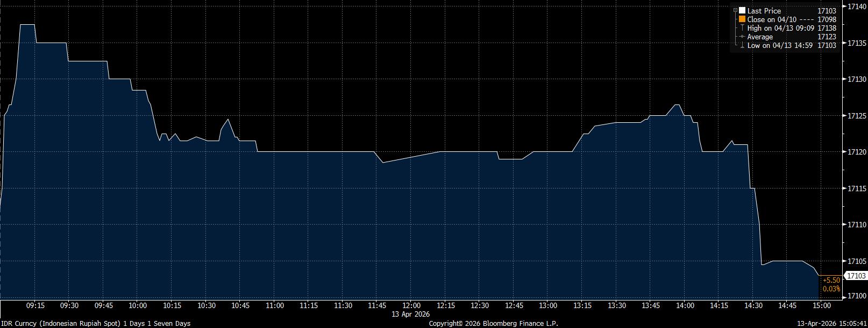Click the 17103 last price axis tag
The image size is (868, 328).
tap(856, 276)
